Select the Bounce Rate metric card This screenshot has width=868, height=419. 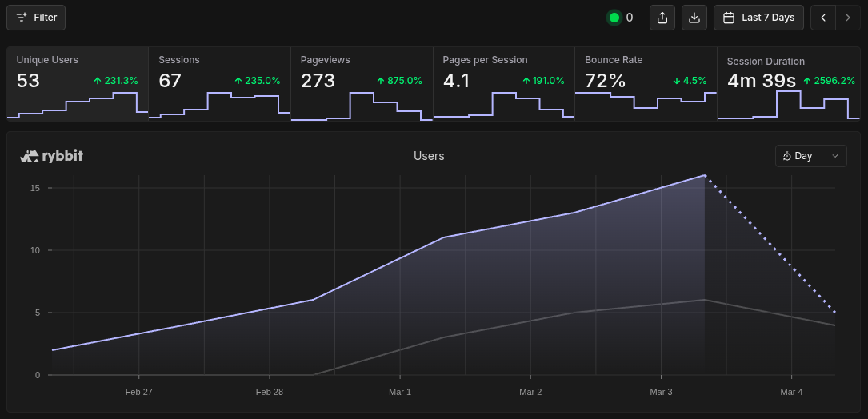(x=646, y=83)
